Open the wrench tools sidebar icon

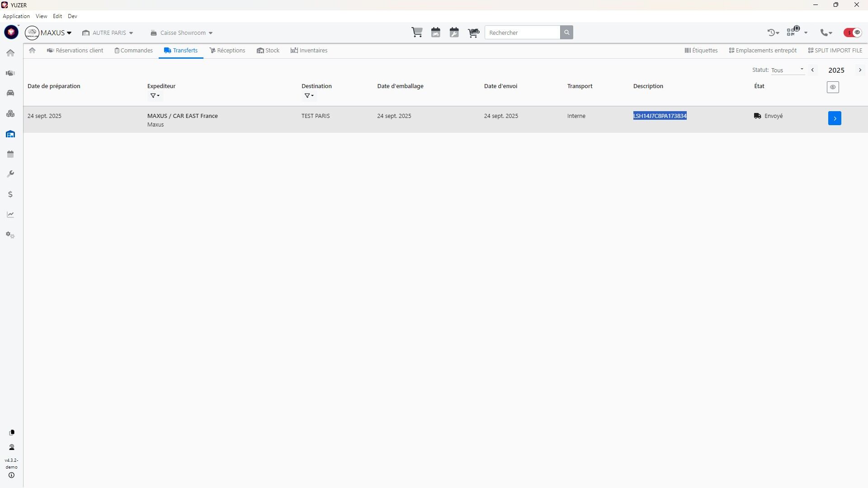10,174
